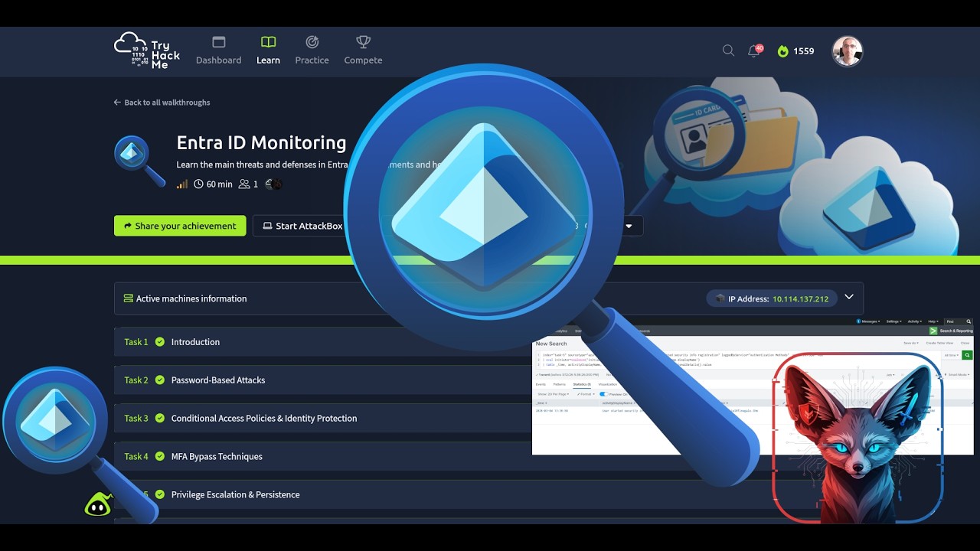This screenshot has width=980, height=551.
Task: Switch to the Events tab
Action: pos(541,384)
